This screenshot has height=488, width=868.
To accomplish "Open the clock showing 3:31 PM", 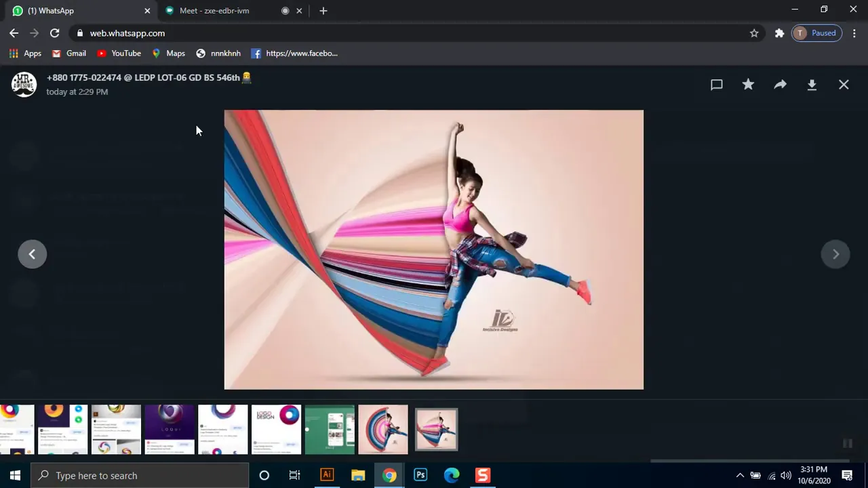I will [814, 475].
